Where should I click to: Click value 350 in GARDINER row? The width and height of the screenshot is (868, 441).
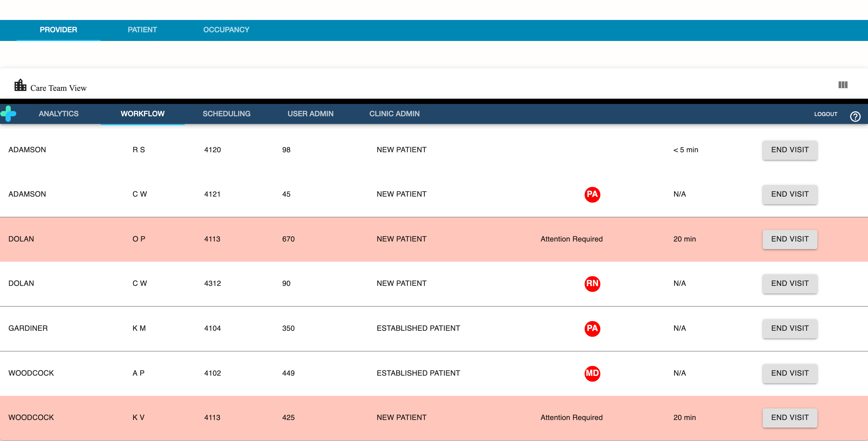(288, 328)
